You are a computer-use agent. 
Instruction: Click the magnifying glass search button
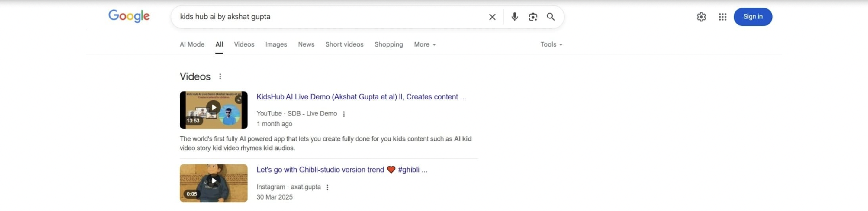[551, 17]
